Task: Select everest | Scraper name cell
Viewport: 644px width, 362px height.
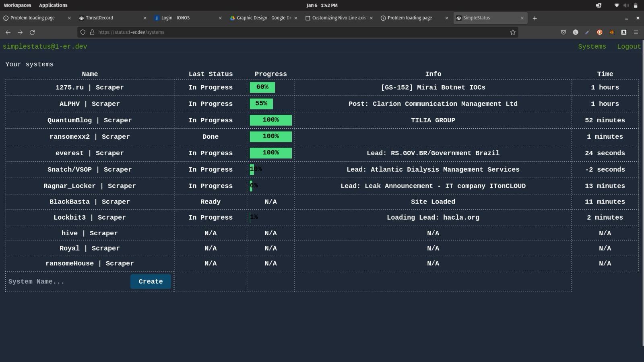Action: (90, 153)
